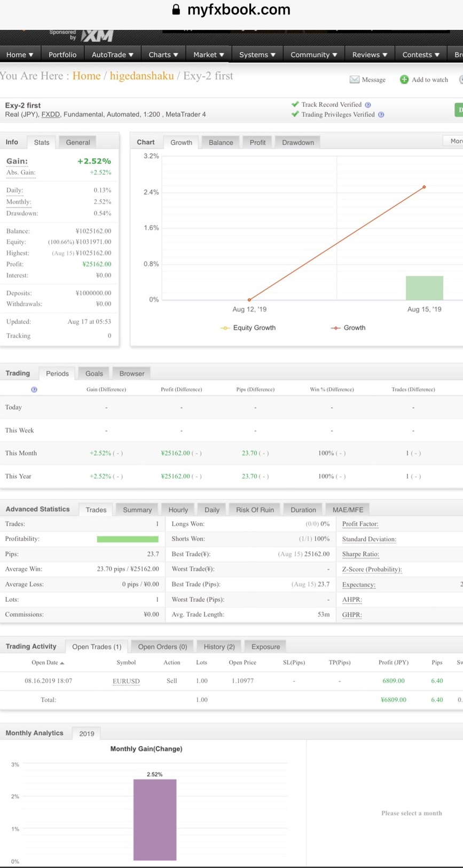Toggle Equity Growth series in chart legend
This screenshot has width=463, height=868.
point(248,328)
